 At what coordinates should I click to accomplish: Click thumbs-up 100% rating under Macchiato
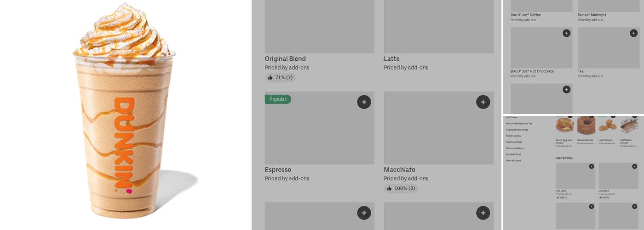click(x=401, y=189)
